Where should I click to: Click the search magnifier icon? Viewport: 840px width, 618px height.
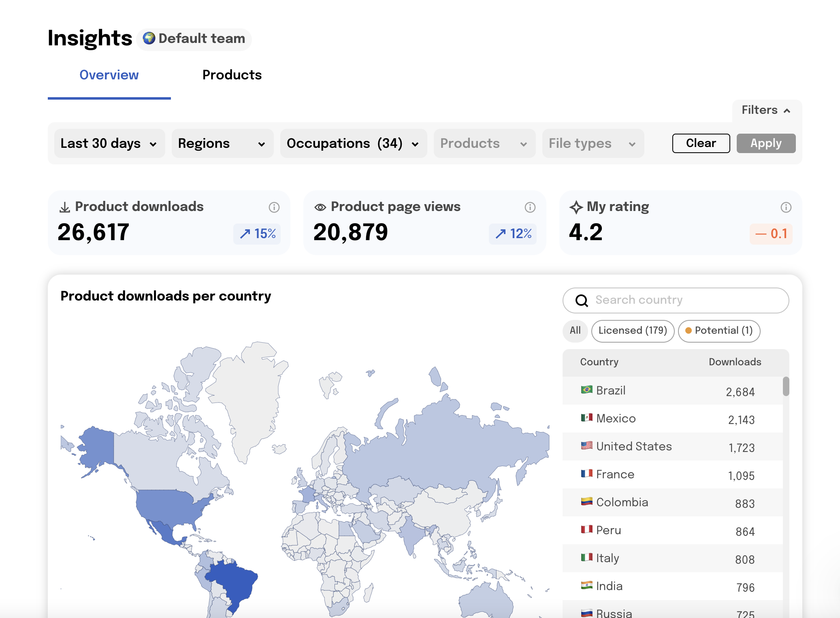tap(582, 300)
